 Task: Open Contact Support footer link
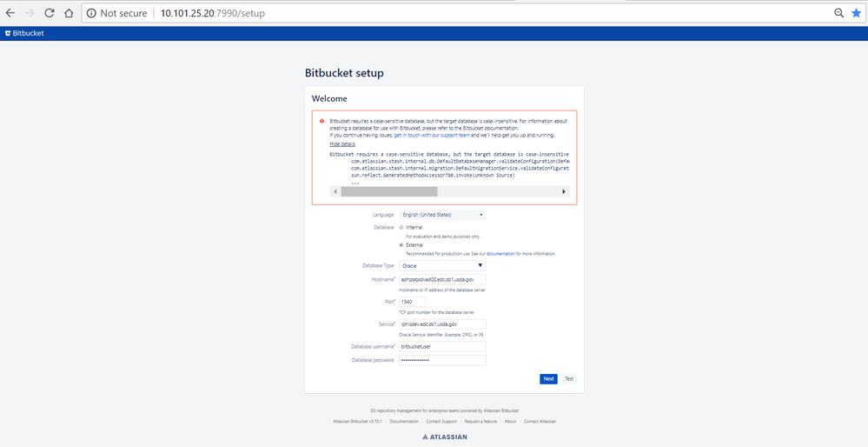[x=441, y=422]
